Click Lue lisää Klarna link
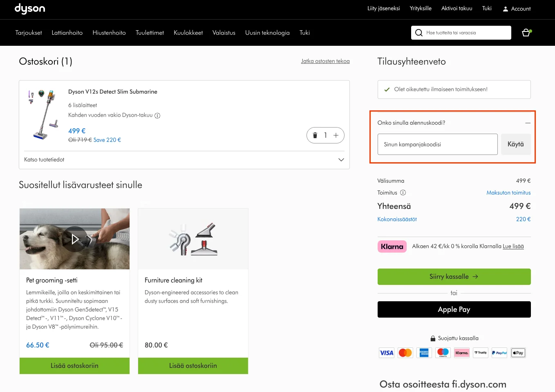The image size is (555, 392). [x=513, y=246]
